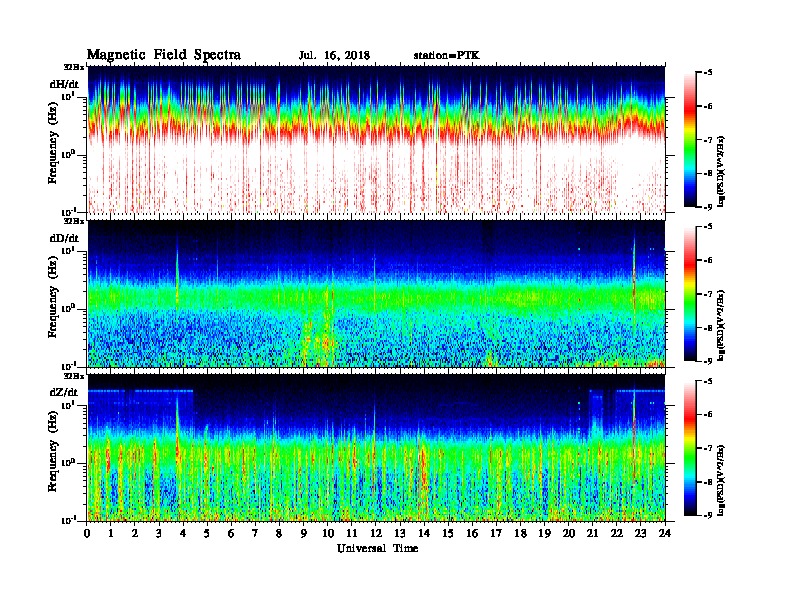
Task: Click hour 11 on the time axis
Action: click(352, 533)
